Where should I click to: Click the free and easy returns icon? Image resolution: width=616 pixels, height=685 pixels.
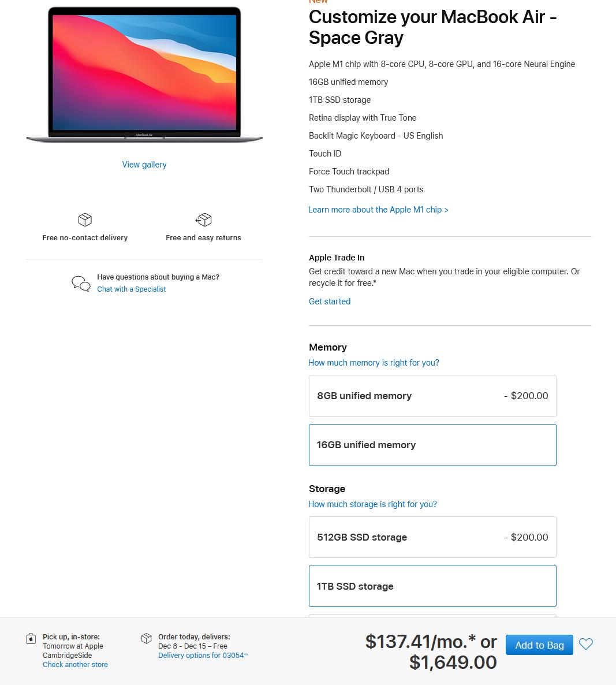point(203,219)
